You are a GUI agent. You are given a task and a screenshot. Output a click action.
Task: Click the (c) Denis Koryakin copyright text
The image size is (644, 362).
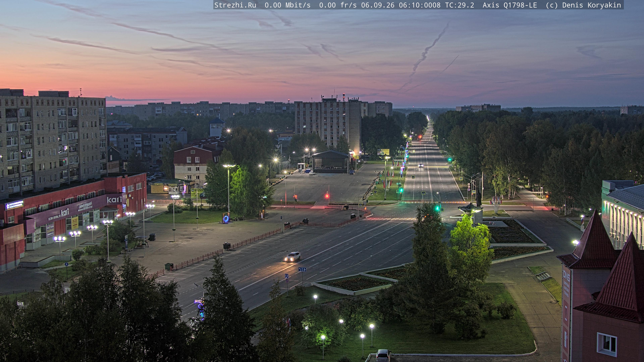point(583,5)
